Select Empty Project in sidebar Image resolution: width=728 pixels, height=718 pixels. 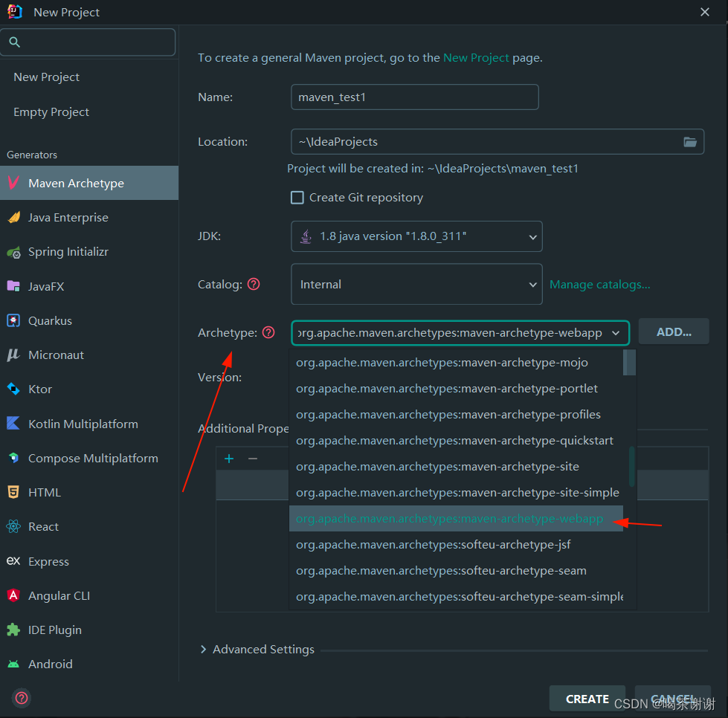pos(51,111)
